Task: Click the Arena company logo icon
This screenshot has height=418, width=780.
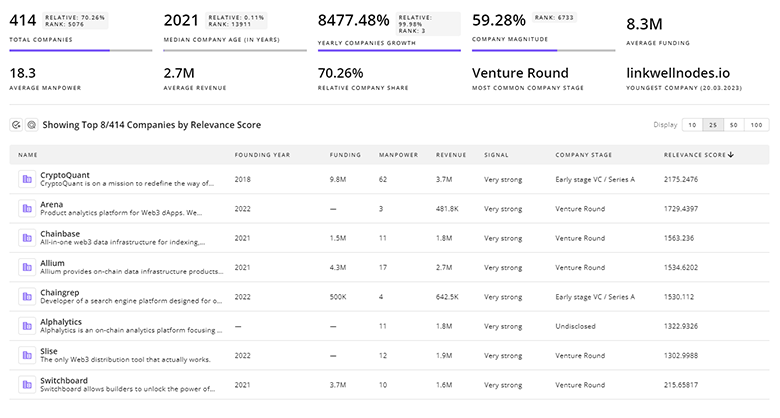Action: 26,208
